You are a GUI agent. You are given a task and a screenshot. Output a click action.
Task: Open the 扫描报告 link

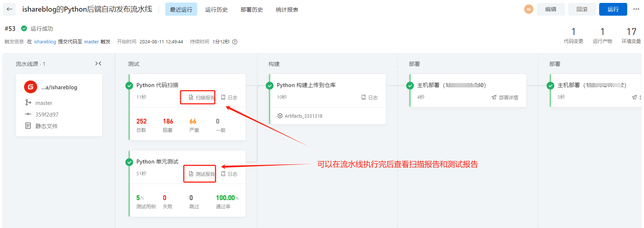click(202, 97)
